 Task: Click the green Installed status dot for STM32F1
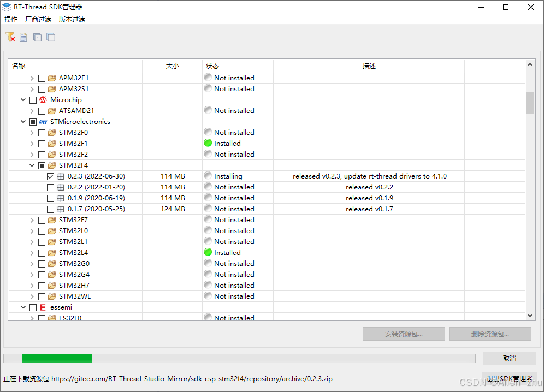[208, 143]
